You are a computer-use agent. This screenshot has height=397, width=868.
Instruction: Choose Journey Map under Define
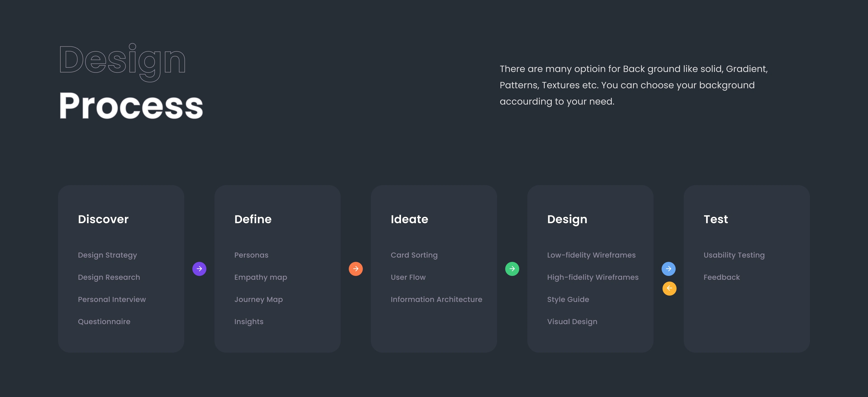point(258,299)
